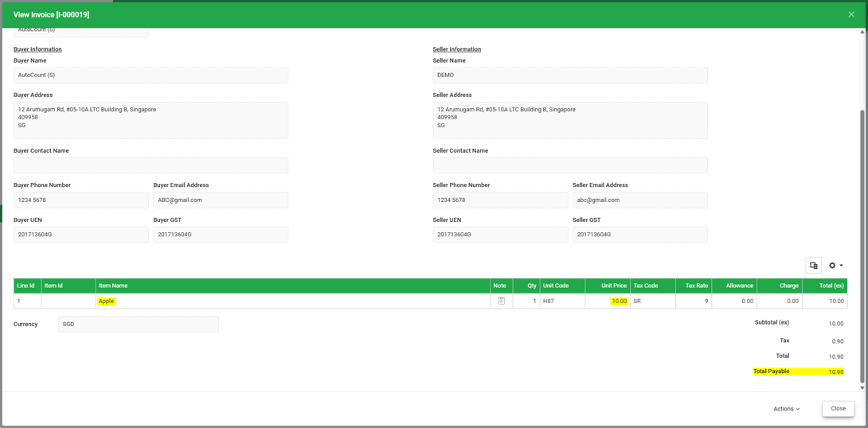Click the Currency field showing SGD

[139, 325]
